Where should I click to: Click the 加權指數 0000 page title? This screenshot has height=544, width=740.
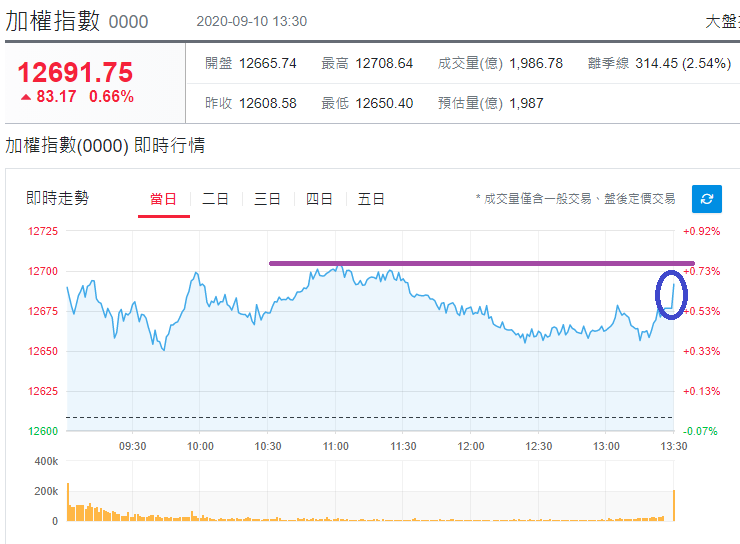click(76, 21)
